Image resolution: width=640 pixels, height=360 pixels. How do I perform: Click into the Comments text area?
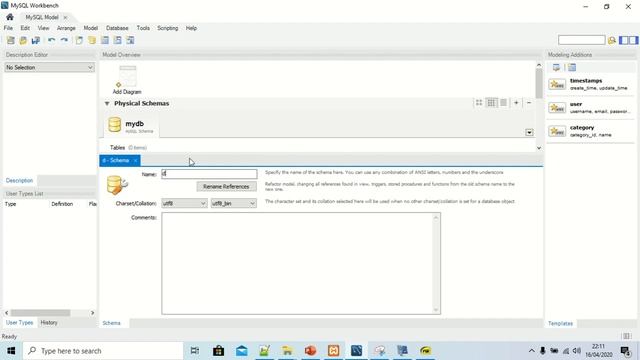tap(301, 263)
